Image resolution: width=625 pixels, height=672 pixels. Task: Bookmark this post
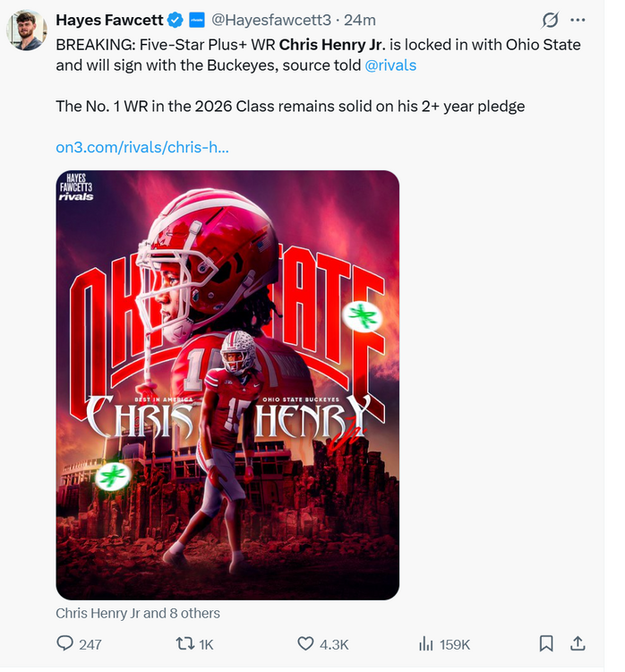[x=546, y=643]
